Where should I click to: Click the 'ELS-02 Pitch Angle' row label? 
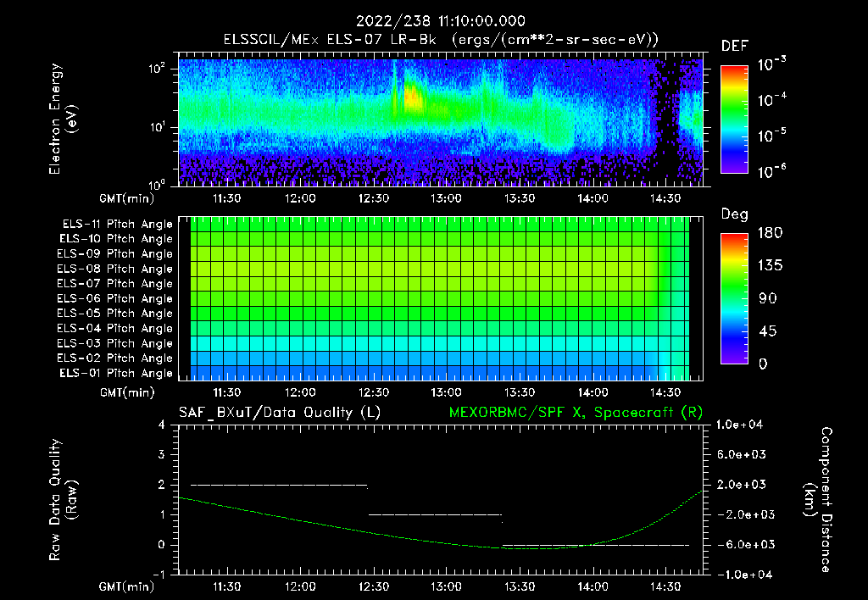pos(115,358)
